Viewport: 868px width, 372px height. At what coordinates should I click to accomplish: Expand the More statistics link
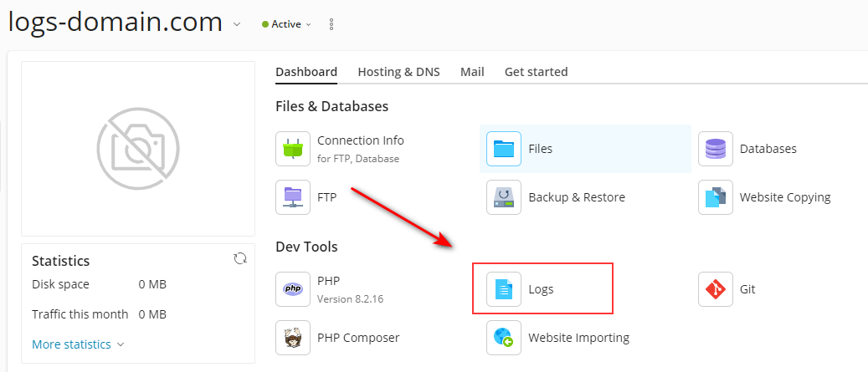click(x=78, y=344)
